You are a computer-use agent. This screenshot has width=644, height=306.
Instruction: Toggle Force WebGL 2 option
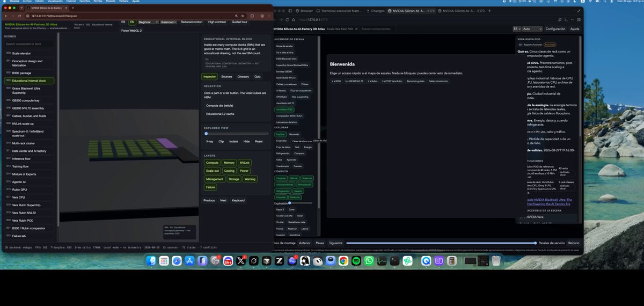coord(131,31)
